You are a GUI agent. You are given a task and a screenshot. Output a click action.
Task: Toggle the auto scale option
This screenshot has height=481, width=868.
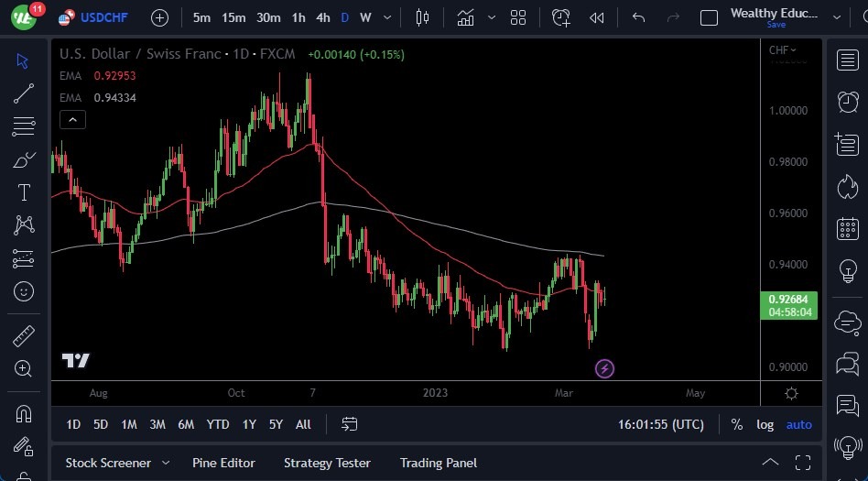[x=799, y=424]
